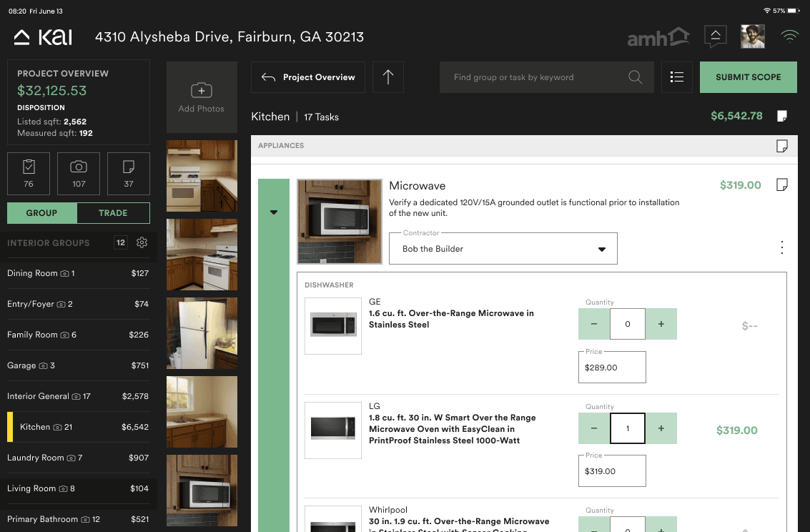Image resolution: width=810 pixels, height=532 pixels.
Task: Click the LG microwave quantity field
Action: tap(628, 428)
